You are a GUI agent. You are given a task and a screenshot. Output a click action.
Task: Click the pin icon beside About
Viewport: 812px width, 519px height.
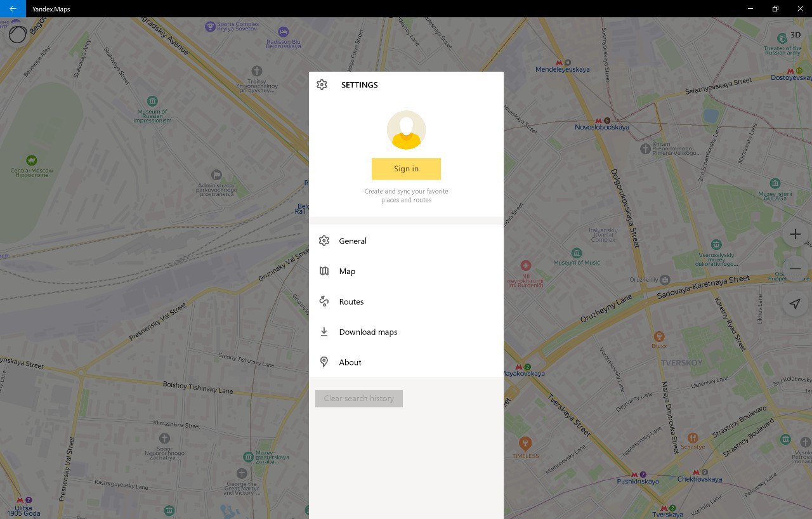(324, 362)
